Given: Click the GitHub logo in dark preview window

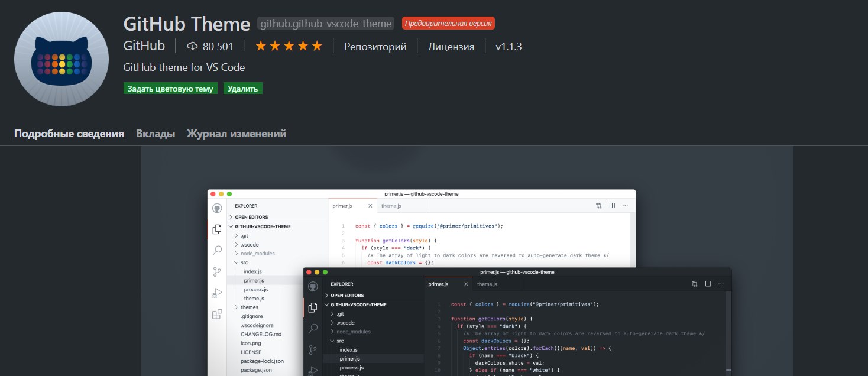Looking at the screenshot, I should pos(313,286).
